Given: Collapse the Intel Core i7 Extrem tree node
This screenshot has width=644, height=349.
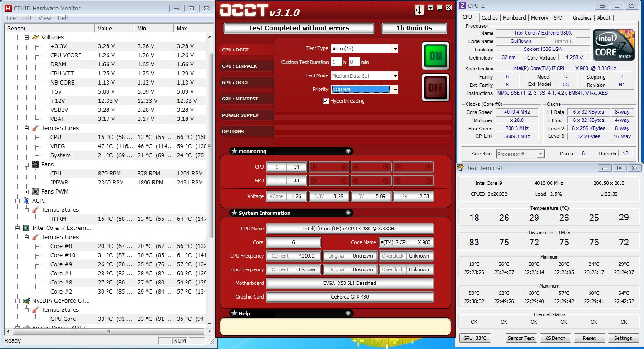Looking at the screenshot, I should click(18, 228).
